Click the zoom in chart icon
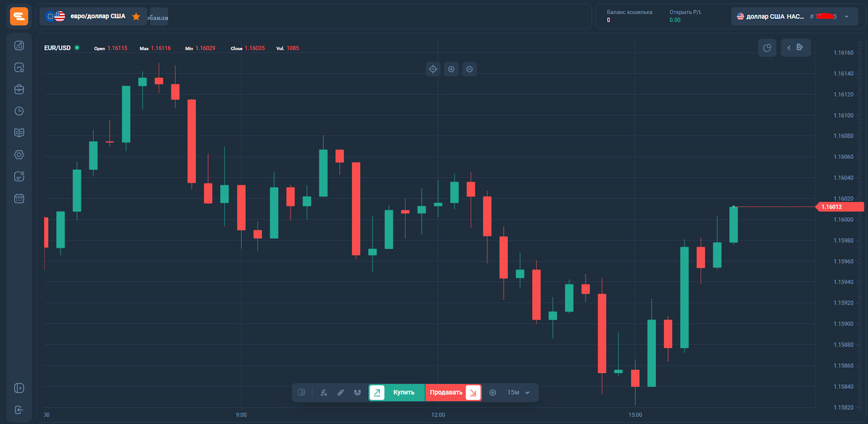This screenshot has width=868, height=424. 451,69
